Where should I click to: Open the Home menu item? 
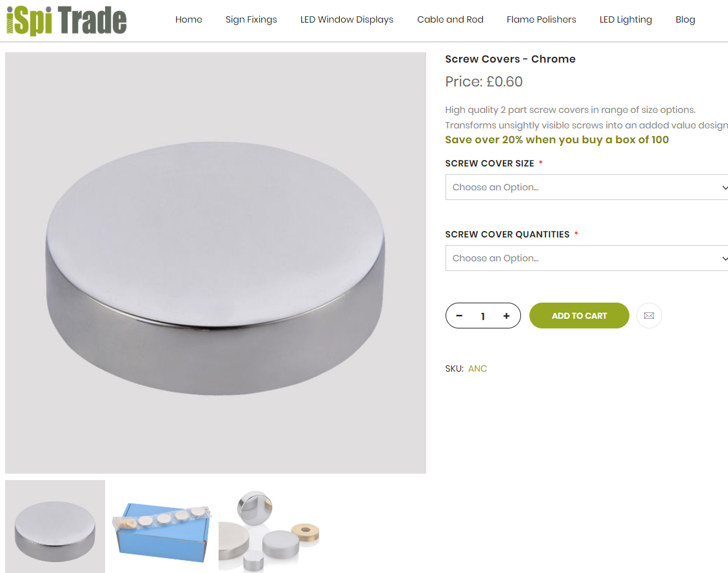click(x=188, y=19)
